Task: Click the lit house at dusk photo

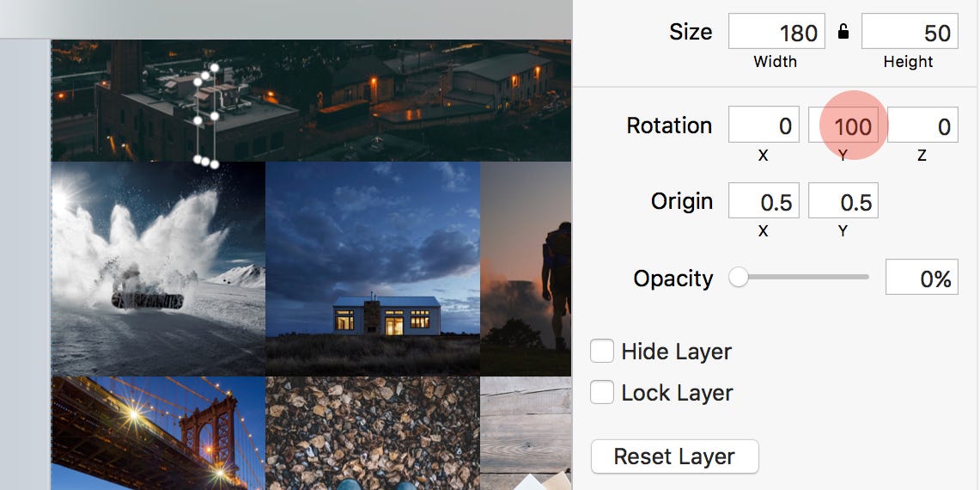Action: click(x=373, y=268)
